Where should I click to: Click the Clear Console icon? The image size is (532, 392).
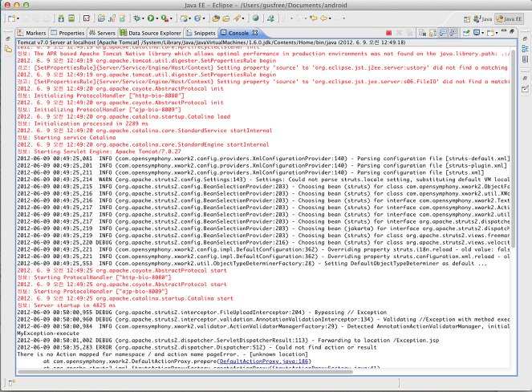coord(422,33)
